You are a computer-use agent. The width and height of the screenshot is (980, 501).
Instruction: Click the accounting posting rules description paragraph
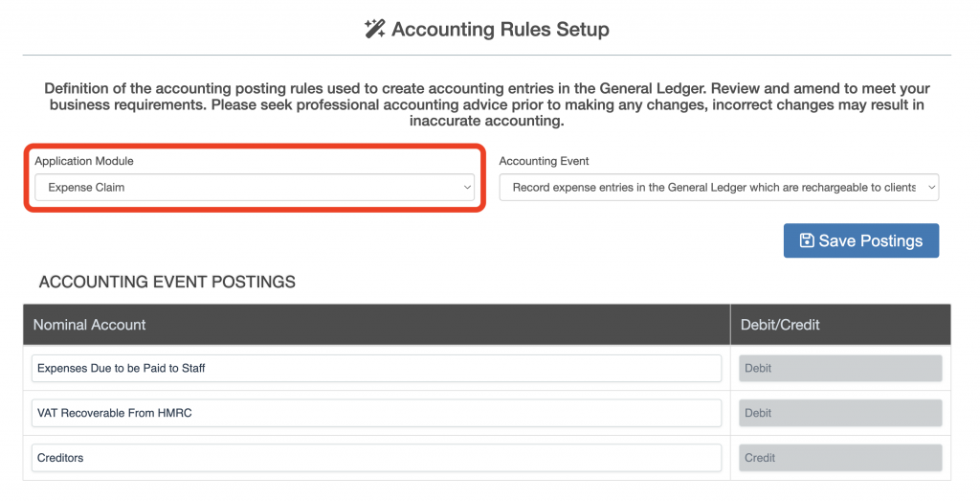486,105
